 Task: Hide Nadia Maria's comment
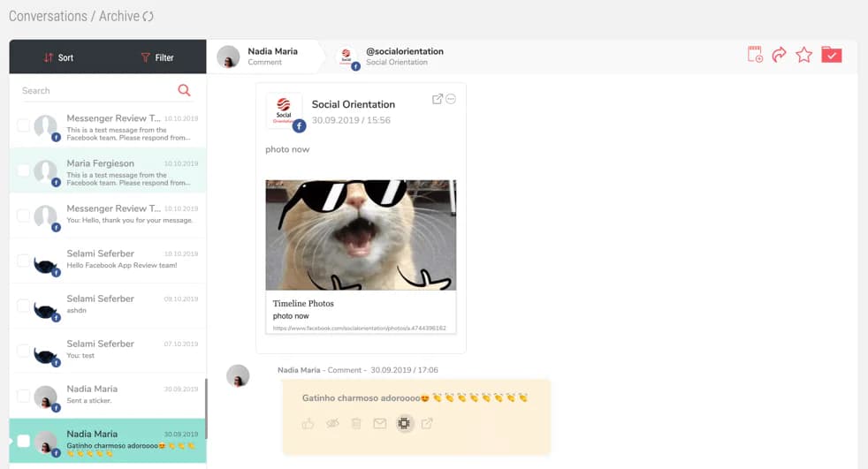(332, 424)
